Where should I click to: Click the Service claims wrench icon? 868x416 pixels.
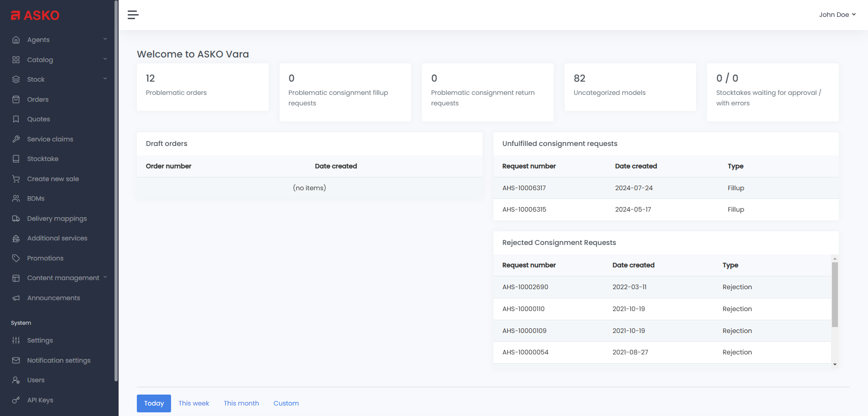point(16,139)
